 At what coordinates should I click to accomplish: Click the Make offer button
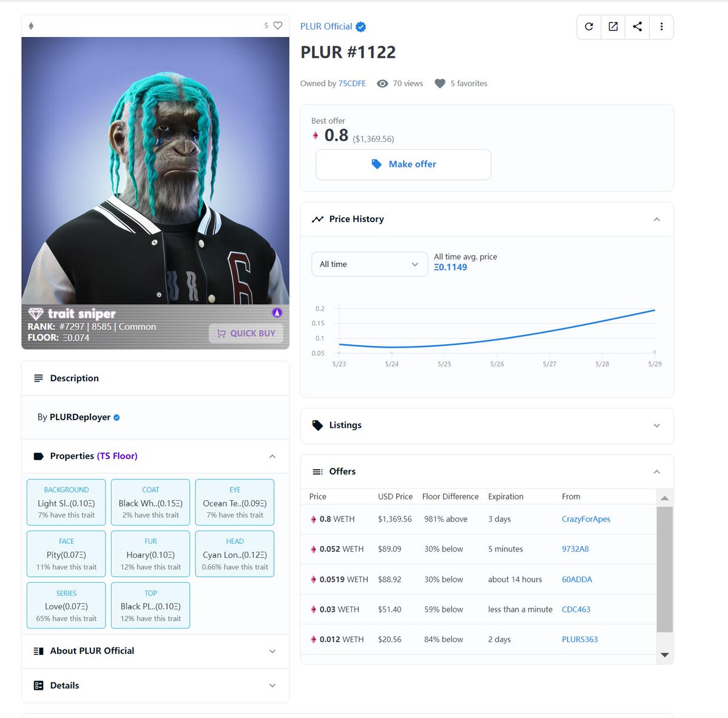(x=403, y=164)
